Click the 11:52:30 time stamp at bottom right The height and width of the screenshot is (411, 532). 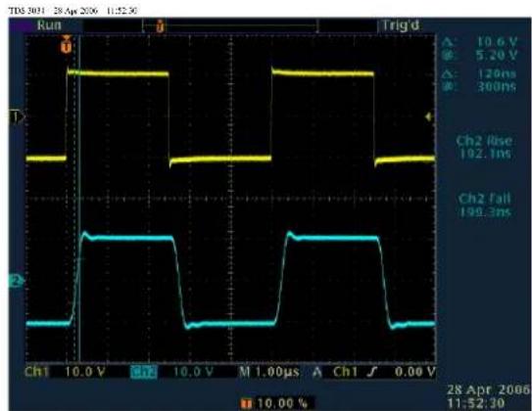coord(476,403)
